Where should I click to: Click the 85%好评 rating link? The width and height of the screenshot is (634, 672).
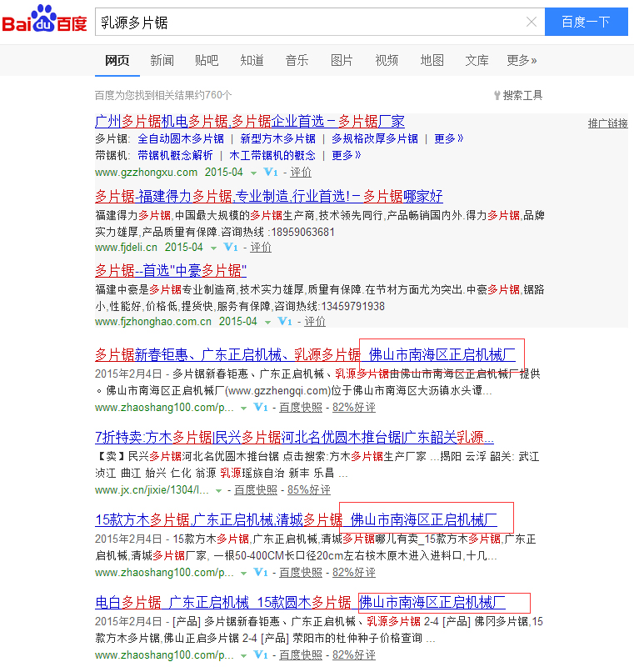click(309, 490)
